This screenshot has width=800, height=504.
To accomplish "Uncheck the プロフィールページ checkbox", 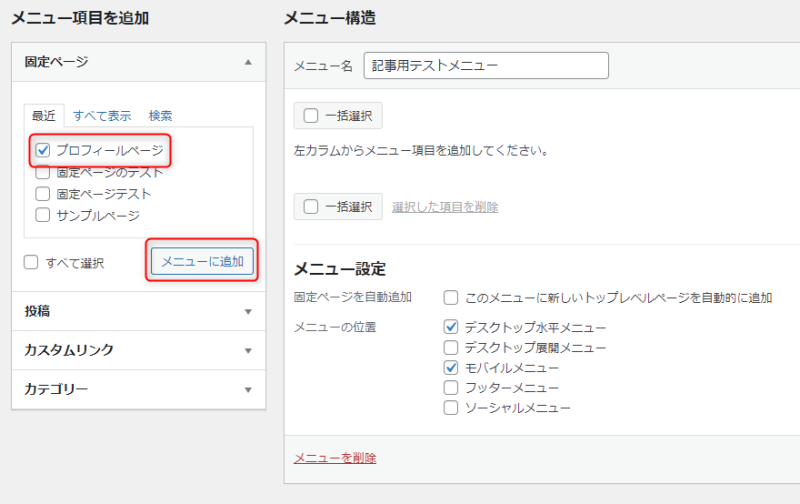I will click(x=43, y=150).
